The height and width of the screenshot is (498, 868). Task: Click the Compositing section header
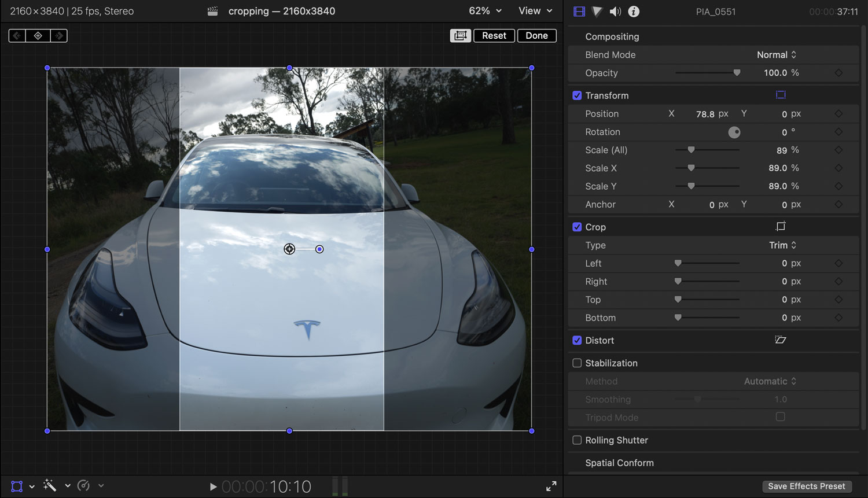[x=612, y=36]
